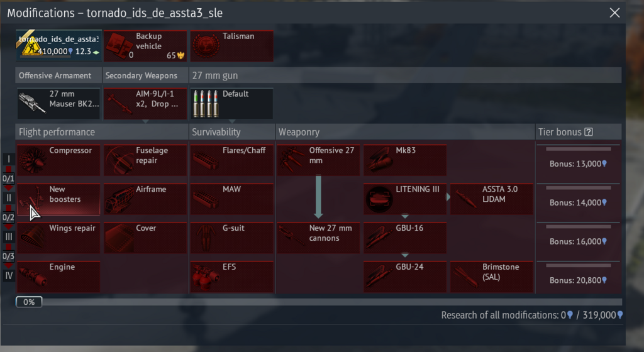644x352 pixels.
Task: Click the Flares/Chaff modification icon
Action: (x=206, y=160)
